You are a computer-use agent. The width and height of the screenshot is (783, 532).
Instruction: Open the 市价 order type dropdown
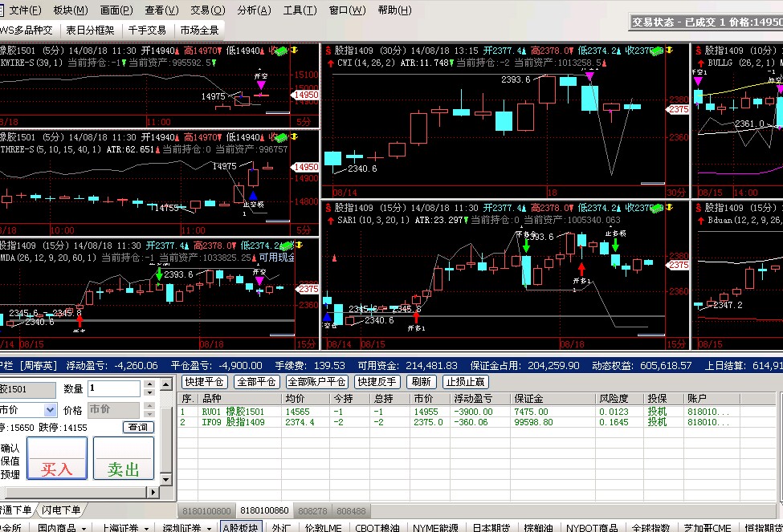click(49, 410)
